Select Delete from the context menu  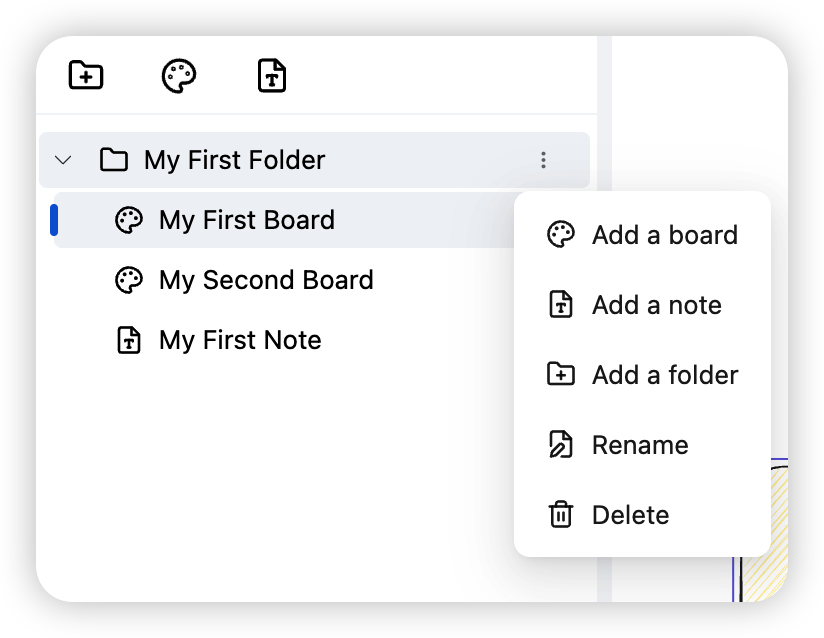pos(630,515)
